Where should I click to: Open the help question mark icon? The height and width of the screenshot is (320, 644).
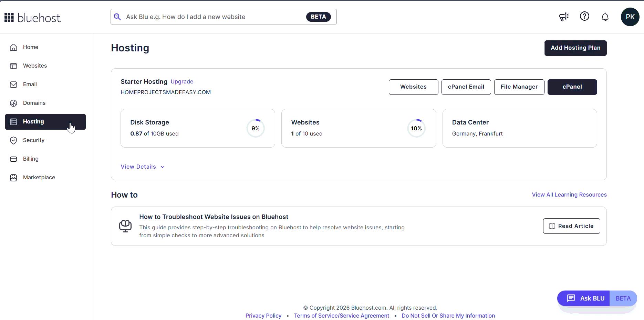tap(584, 16)
